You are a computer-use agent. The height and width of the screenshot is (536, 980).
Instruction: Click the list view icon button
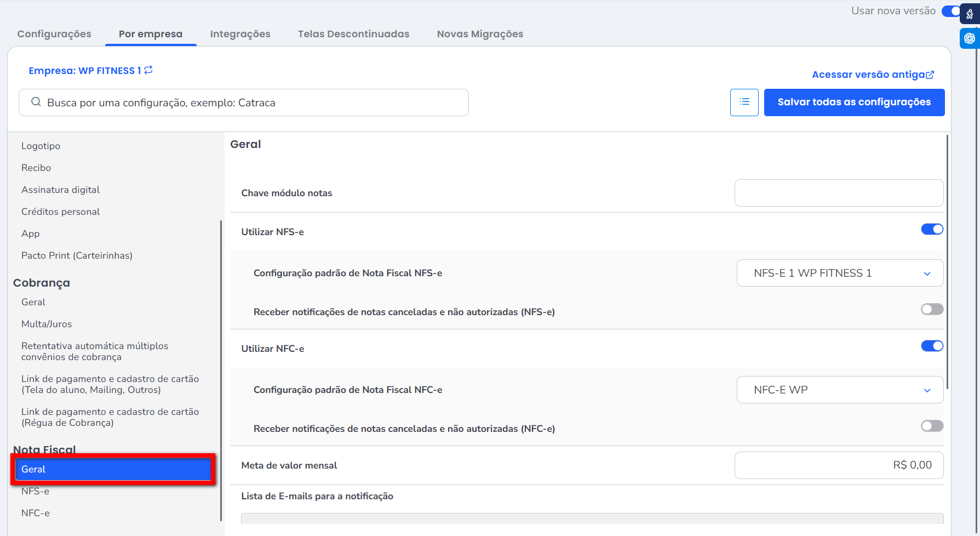pos(744,102)
